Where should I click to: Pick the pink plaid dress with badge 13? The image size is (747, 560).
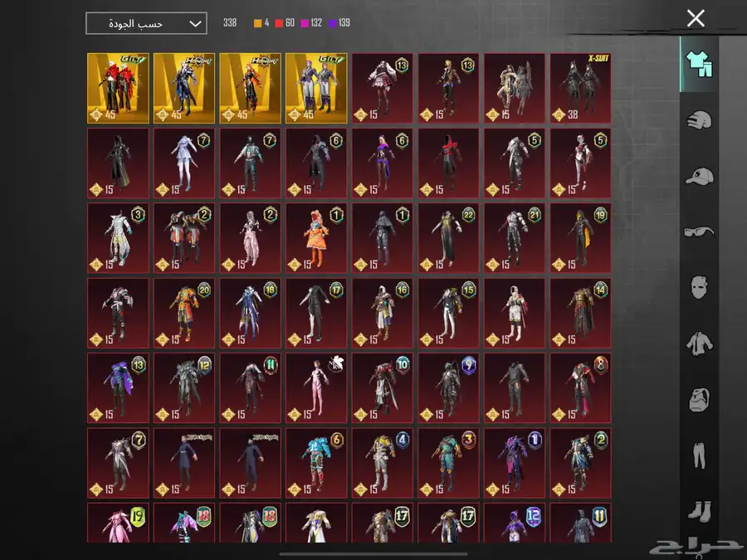pyautogui.click(x=383, y=88)
